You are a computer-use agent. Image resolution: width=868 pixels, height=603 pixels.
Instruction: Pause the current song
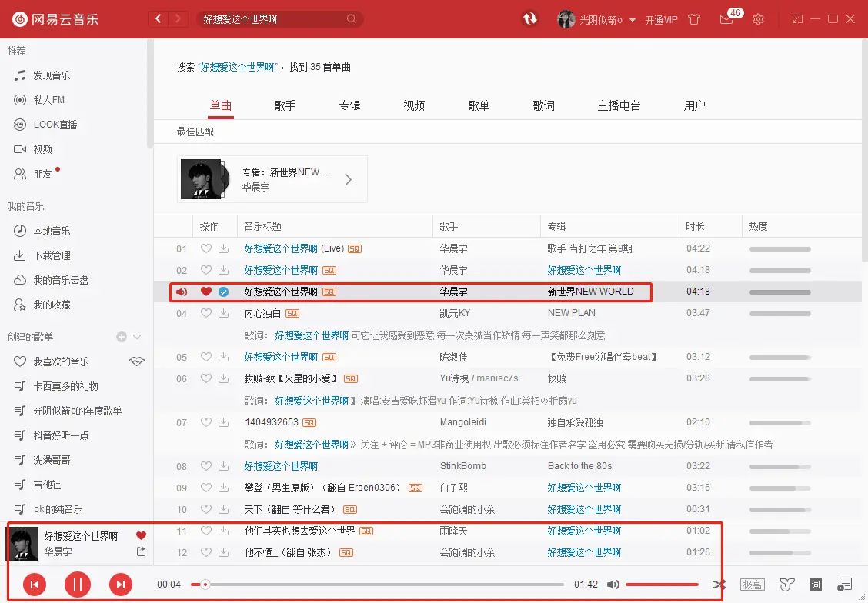click(78, 585)
